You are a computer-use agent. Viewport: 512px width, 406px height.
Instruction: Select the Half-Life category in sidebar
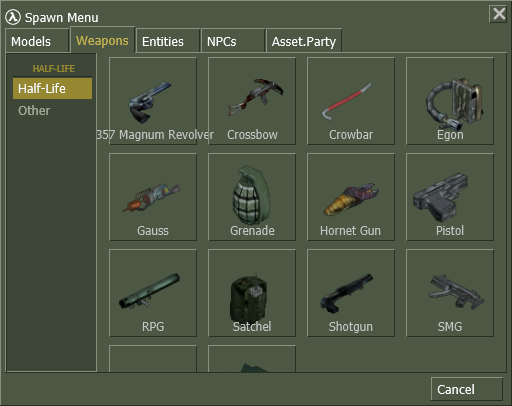tap(52, 88)
